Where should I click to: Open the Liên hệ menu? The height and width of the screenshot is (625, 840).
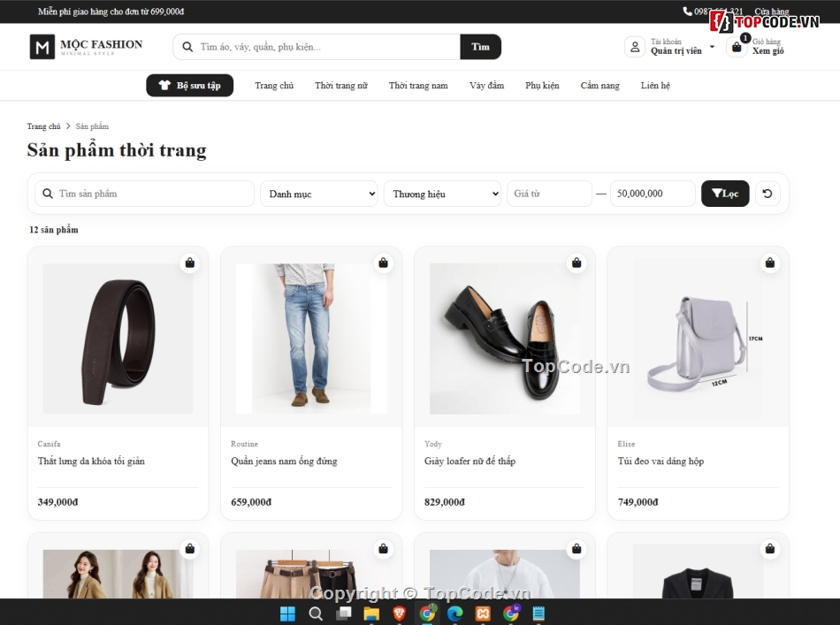(x=655, y=85)
